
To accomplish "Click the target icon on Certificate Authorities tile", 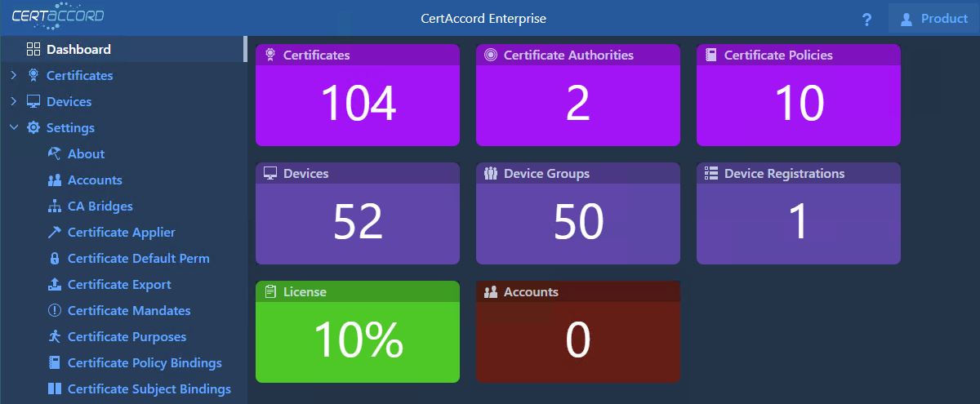I will click(491, 55).
